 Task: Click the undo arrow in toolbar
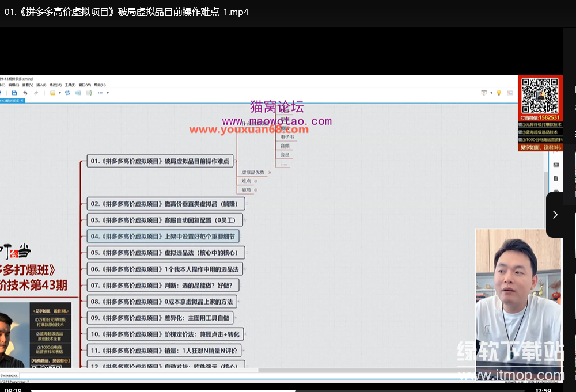pos(25,93)
